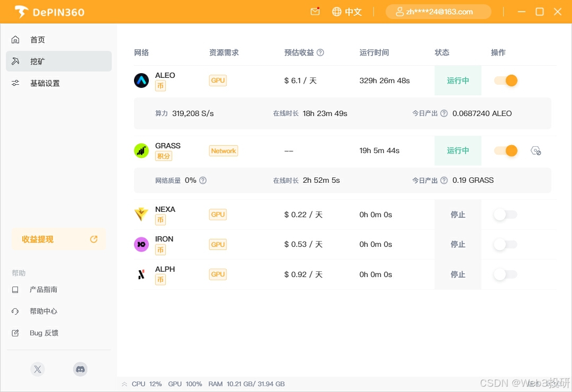
Task: Click the Network tag in GRASS row
Action: (x=224, y=151)
